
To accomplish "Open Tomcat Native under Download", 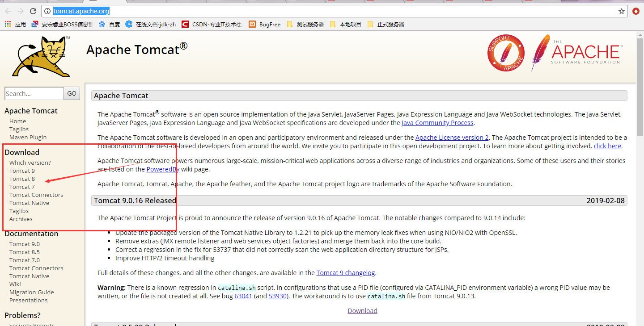I will tap(29, 203).
